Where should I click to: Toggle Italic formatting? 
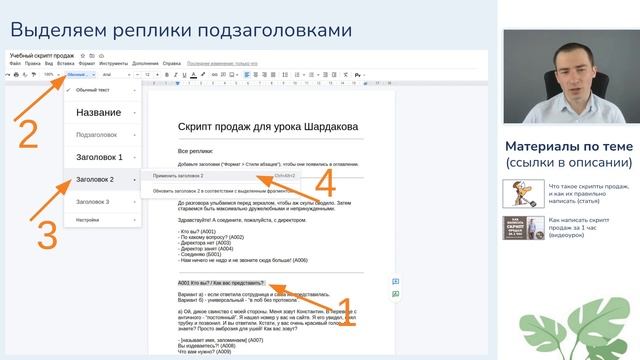[176, 75]
